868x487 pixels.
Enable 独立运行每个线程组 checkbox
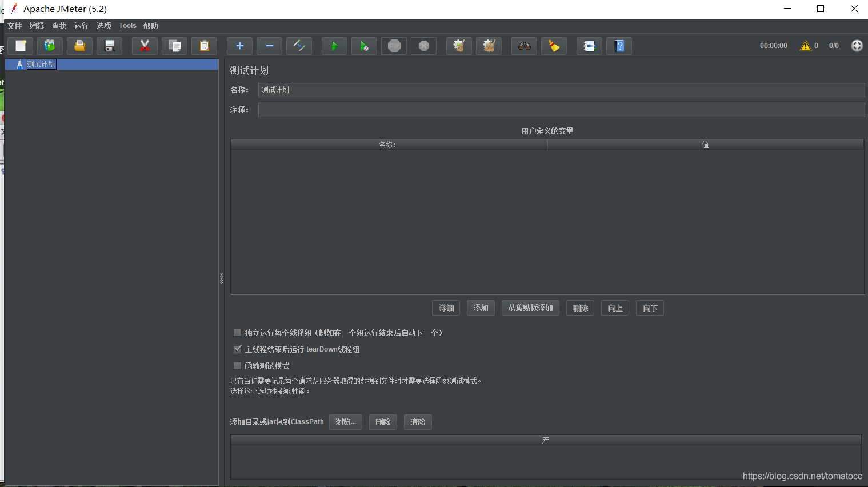[x=237, y=333]
